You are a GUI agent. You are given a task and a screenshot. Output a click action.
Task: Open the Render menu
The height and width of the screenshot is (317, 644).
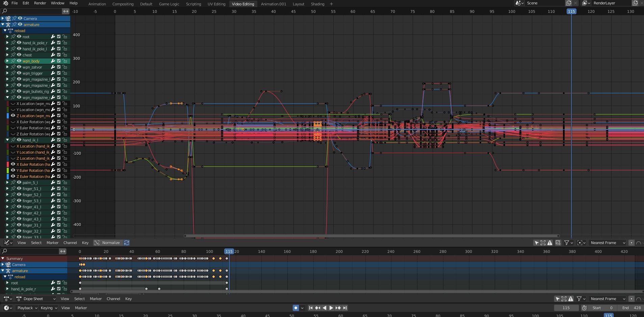[40, 3]
